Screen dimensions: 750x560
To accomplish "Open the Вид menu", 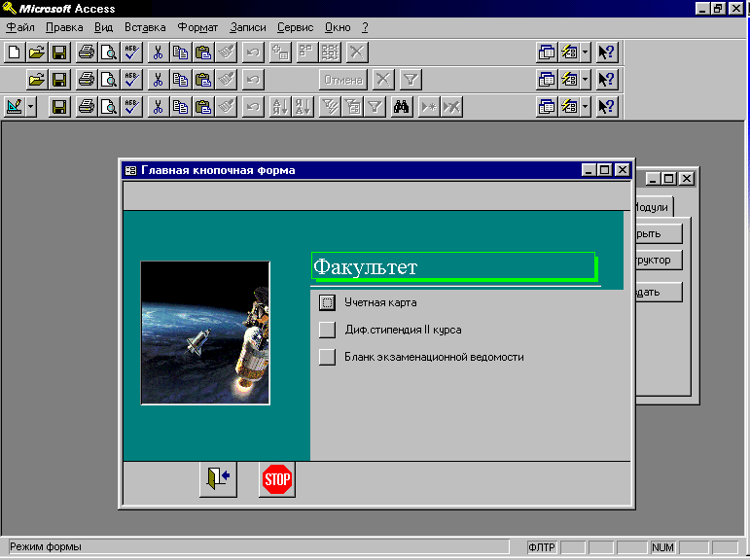I will [103, 28].
